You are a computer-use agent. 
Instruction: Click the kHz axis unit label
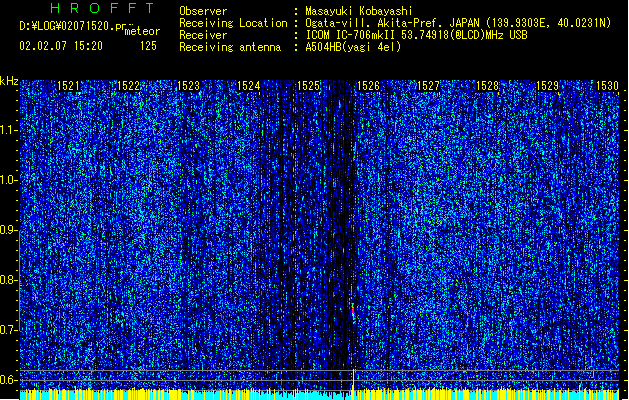[x=9, y=81]
